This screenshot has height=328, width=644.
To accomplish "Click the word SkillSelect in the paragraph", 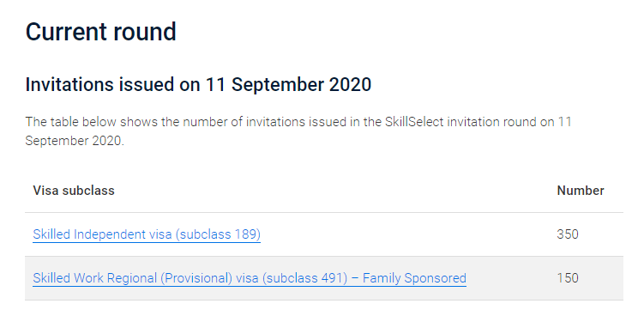I will 414,122.
